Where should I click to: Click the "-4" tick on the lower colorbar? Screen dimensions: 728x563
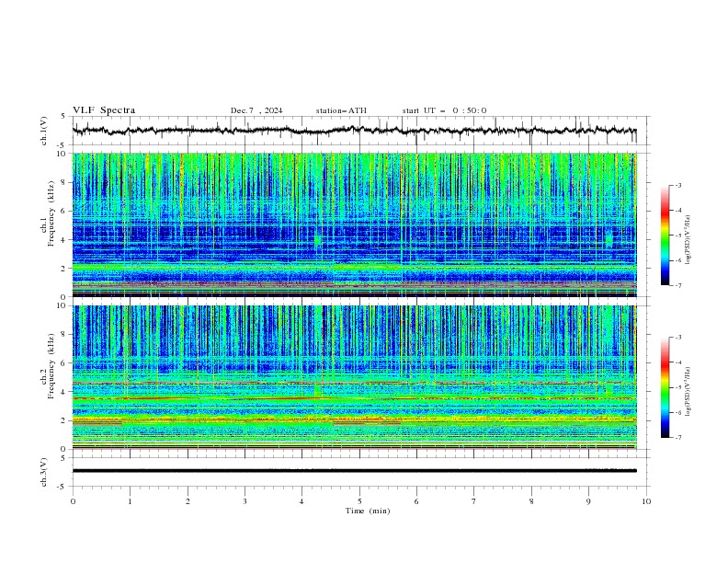(677, 362)
